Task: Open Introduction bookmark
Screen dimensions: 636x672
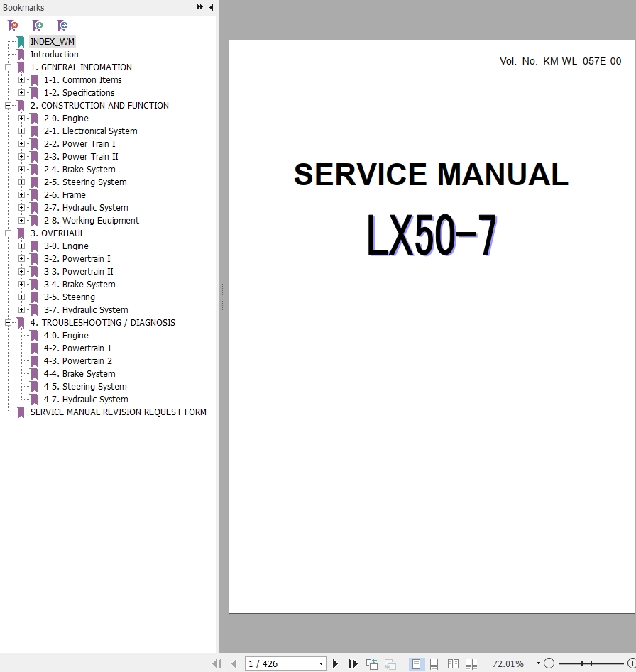Action: coord(55,55)
